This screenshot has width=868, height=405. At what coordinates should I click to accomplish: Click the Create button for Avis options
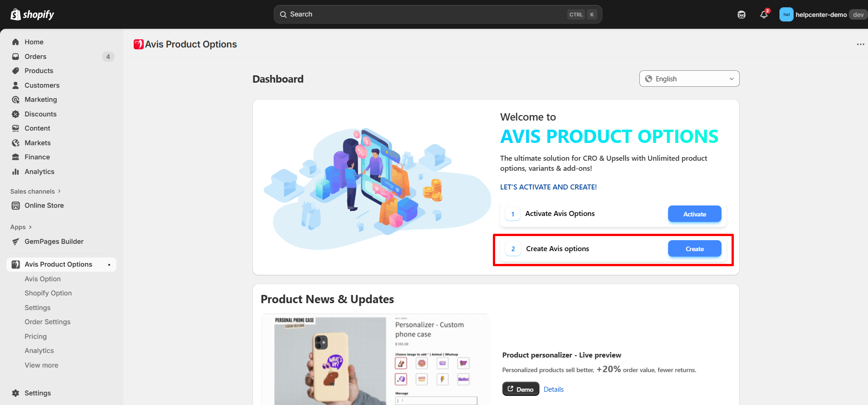tap(694, 249)
